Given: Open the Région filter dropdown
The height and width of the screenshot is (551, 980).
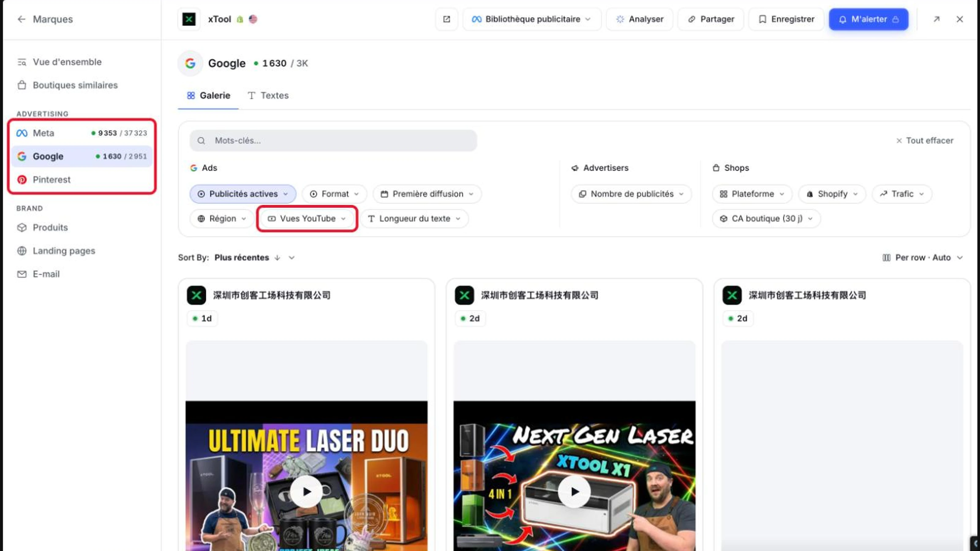Looking at the screenshot, I should [222, 219].
